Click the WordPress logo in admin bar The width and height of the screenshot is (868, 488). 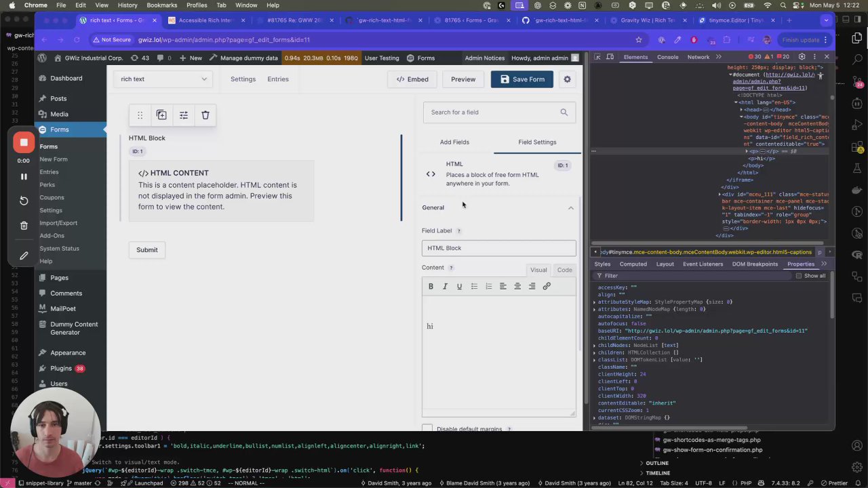point(42,58)
